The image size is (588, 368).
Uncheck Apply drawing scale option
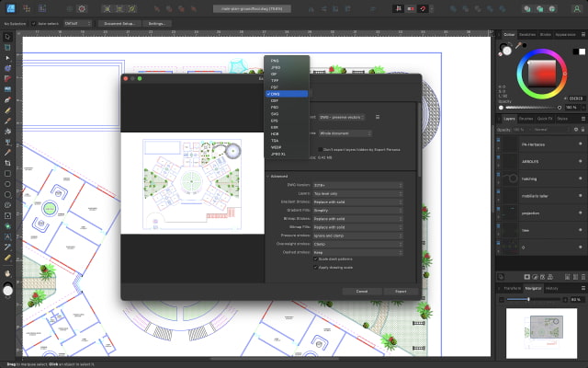315,267
